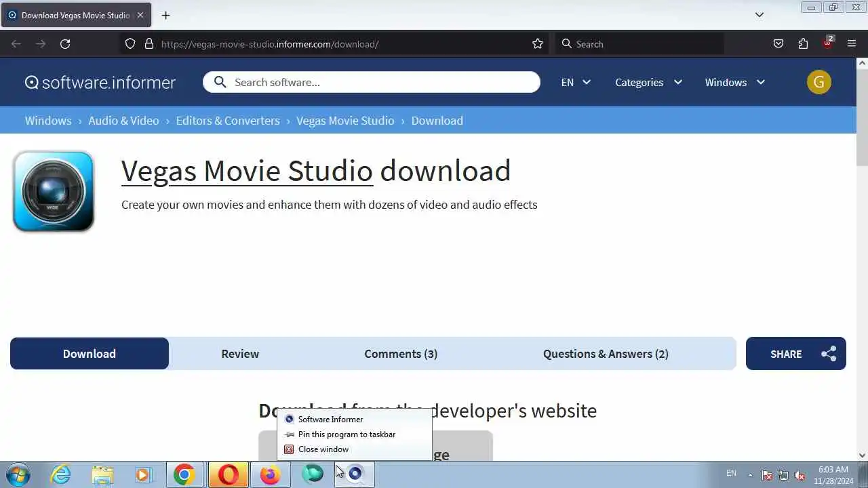Click the network tray icon
868x488 pixels.
point(783,475)
